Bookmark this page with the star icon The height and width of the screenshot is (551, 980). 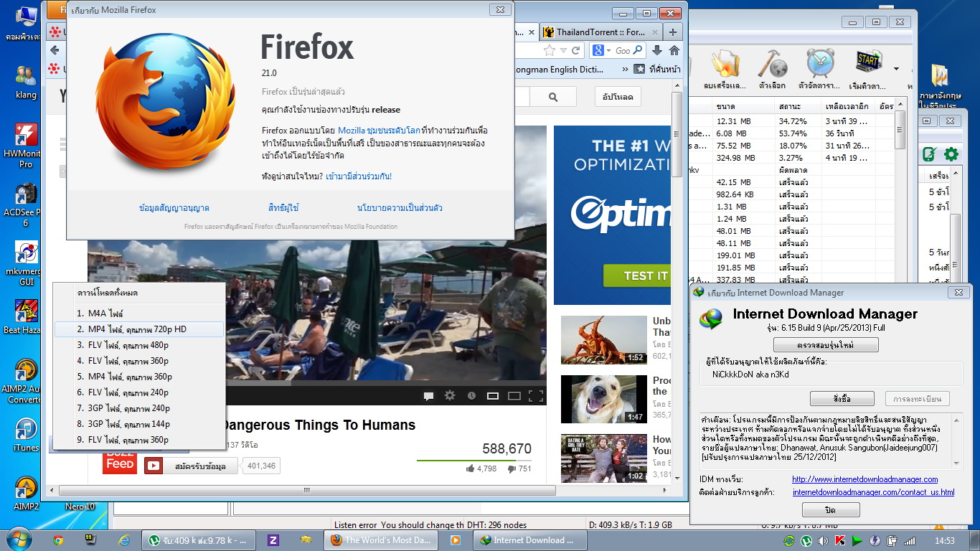550,50
